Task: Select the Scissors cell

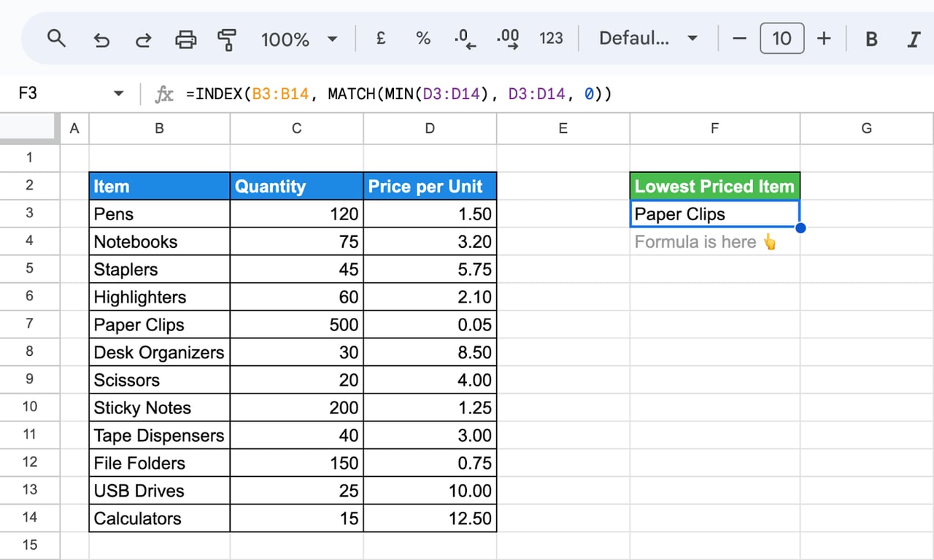Action: [x=159, y=380]
